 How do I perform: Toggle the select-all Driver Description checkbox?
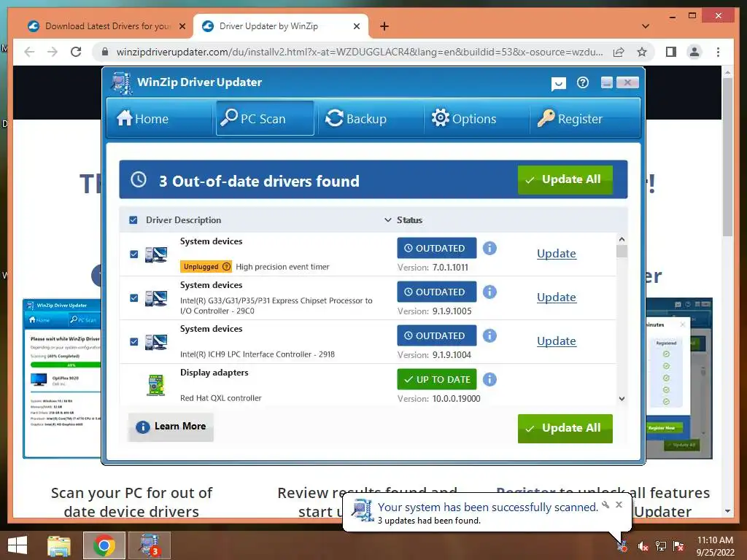coord(133,220)
